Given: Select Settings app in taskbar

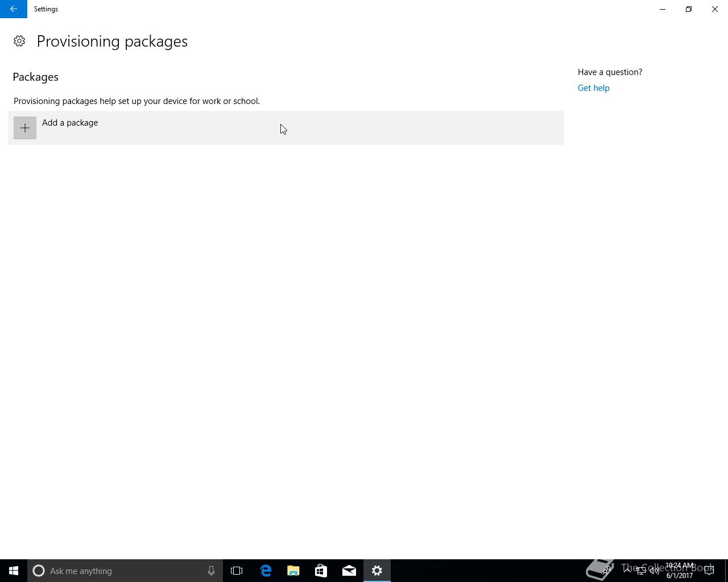Looking at the screenshot, I should 377,571.
